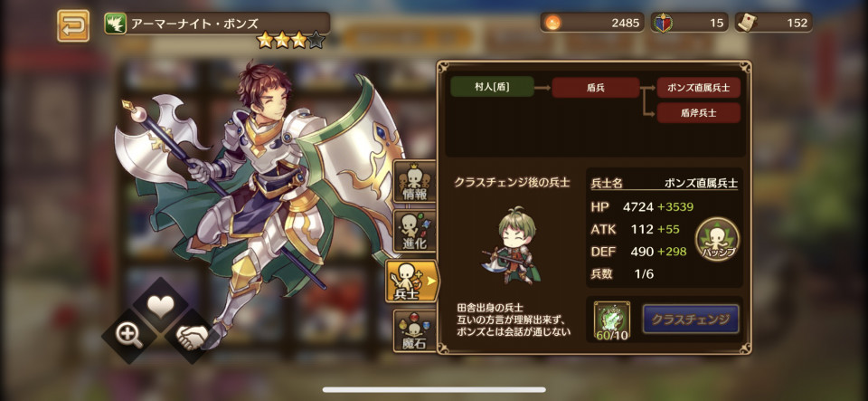Tap the orange back arrow button

73,25
